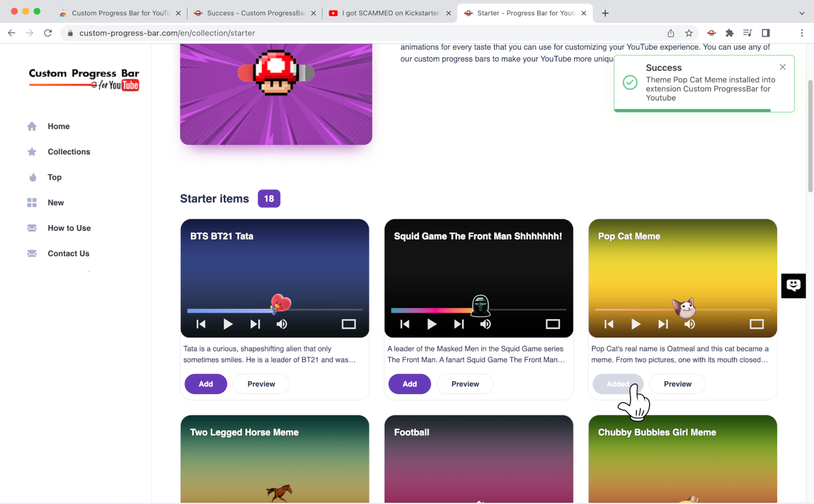Click the Chubby Bubbles Girl Meme card
The width and height of the screenshot is (814, 504).
(x=683, y=459)
